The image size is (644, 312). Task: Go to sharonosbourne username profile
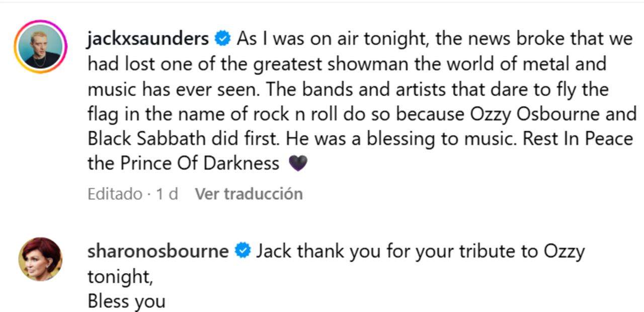(x=158, y=251)
